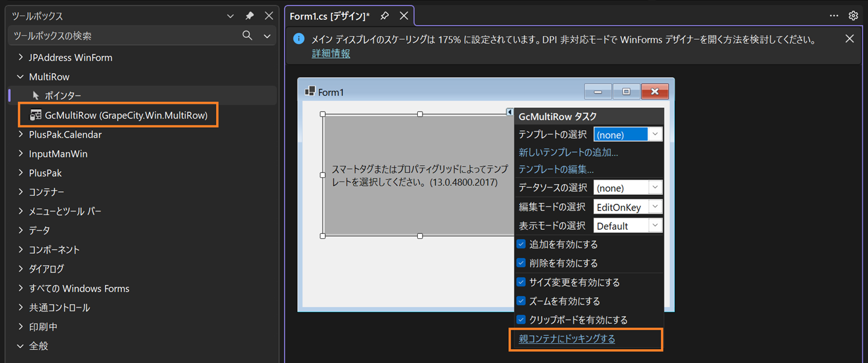Close the toolbox panel

click(x=269, y=16)
